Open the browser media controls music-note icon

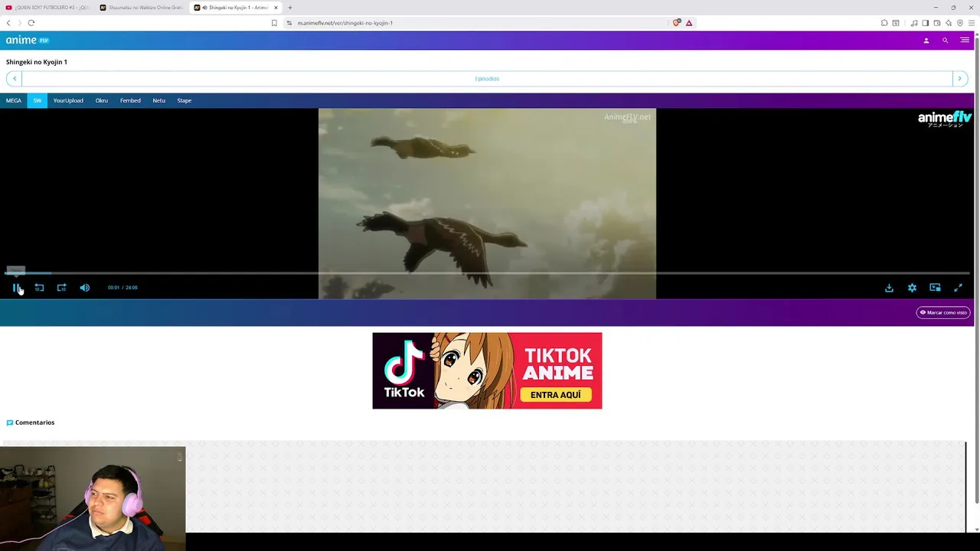click(x=914, y=23)
